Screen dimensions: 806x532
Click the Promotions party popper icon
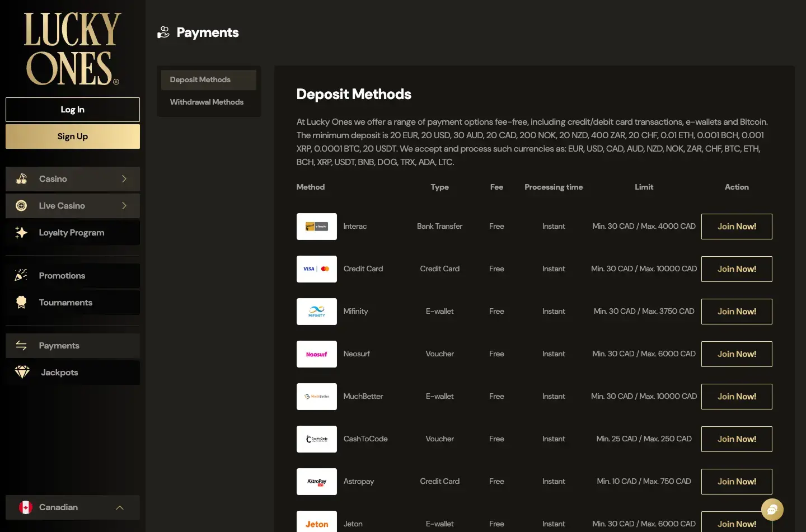click(21, 275)
